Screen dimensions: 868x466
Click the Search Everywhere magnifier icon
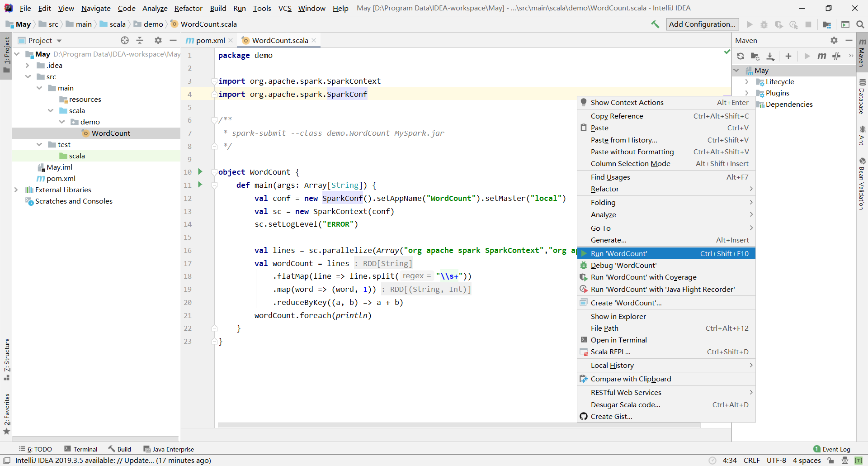click(860, 24)
